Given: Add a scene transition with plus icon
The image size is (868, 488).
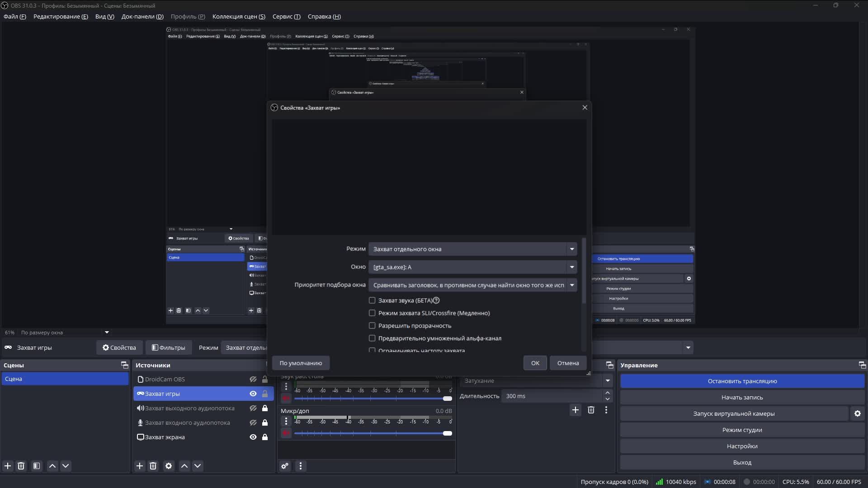Looking at the screenshot, I should point(575,410).
